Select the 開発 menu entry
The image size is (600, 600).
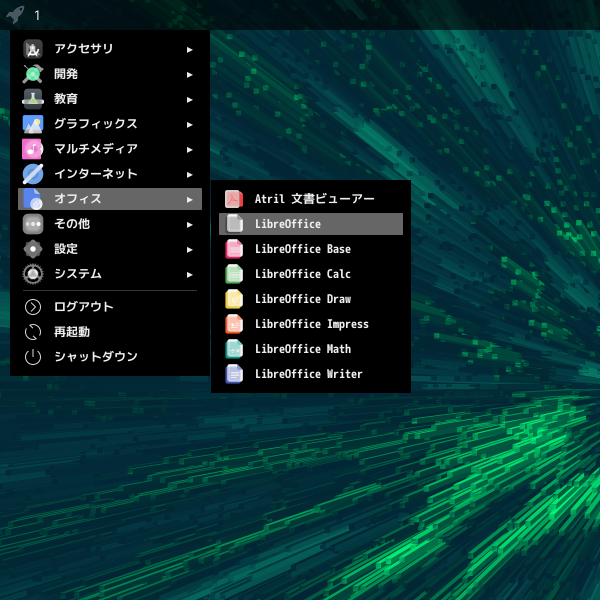66,74
